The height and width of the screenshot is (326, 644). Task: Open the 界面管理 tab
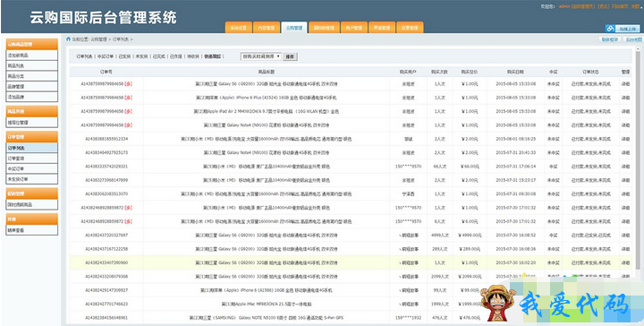[382, 28]
